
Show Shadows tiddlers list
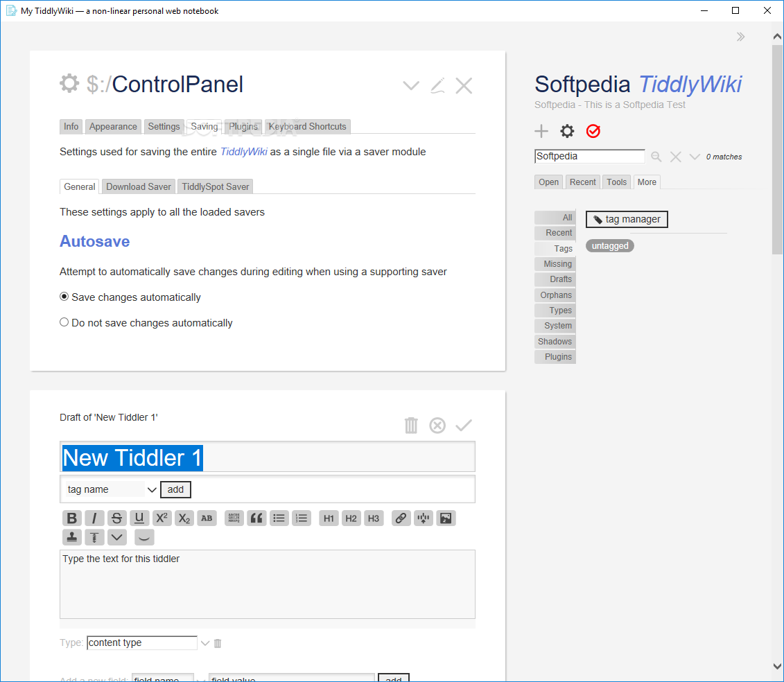click(x=555, y=342)
